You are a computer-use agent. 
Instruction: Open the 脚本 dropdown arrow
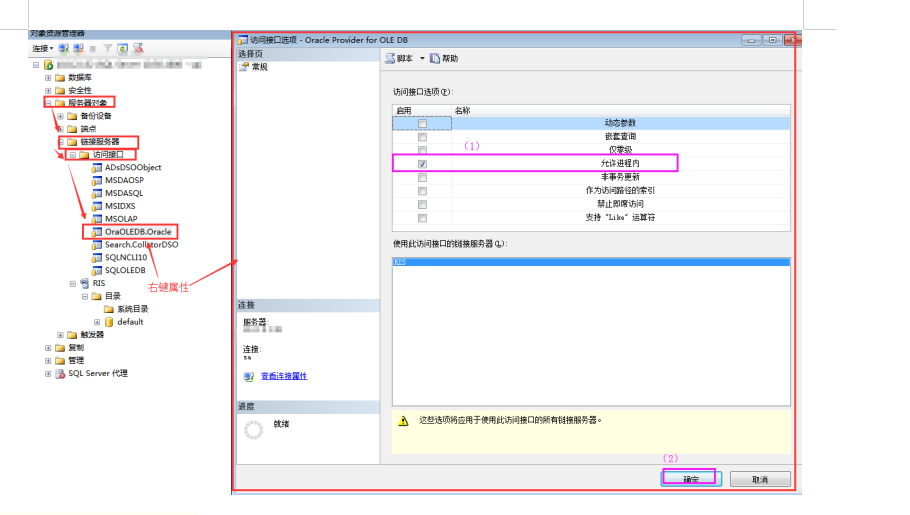[x=422, y=58]
